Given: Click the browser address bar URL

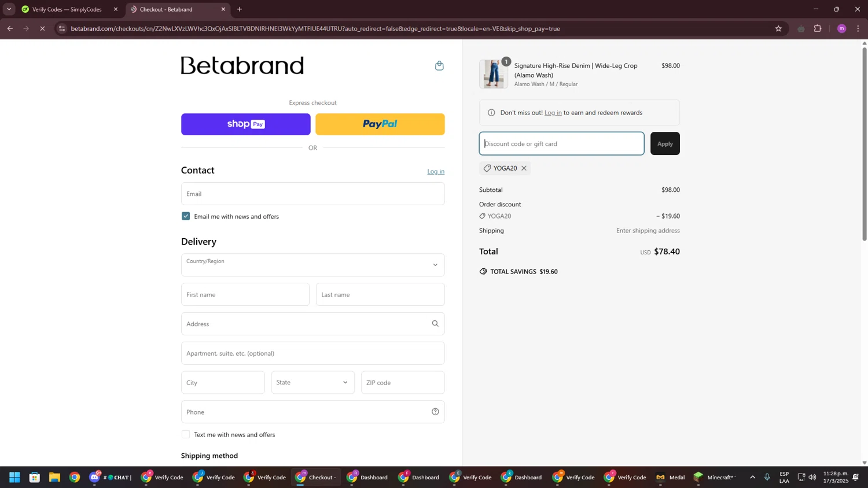Looking at the screenshot, I should click(315, 28).
